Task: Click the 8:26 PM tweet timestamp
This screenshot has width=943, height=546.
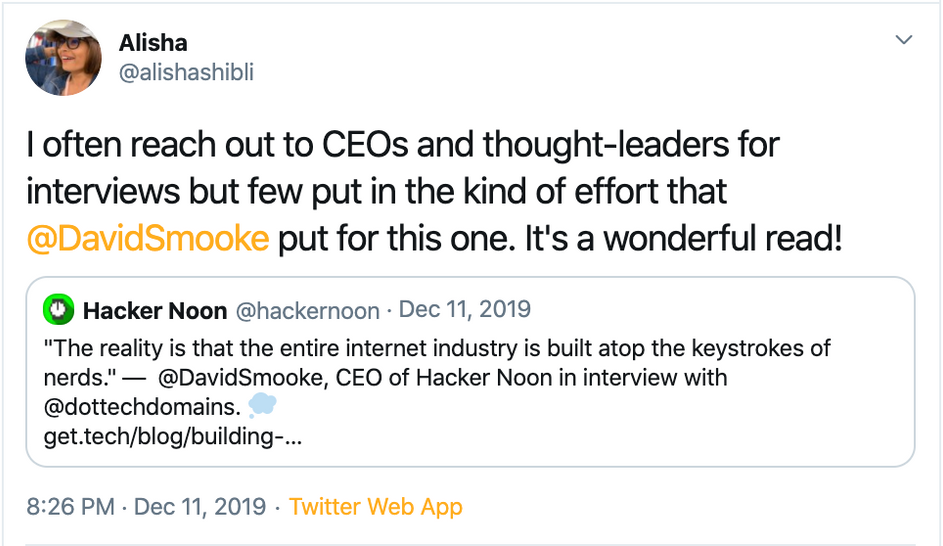Action: [70, 507]
